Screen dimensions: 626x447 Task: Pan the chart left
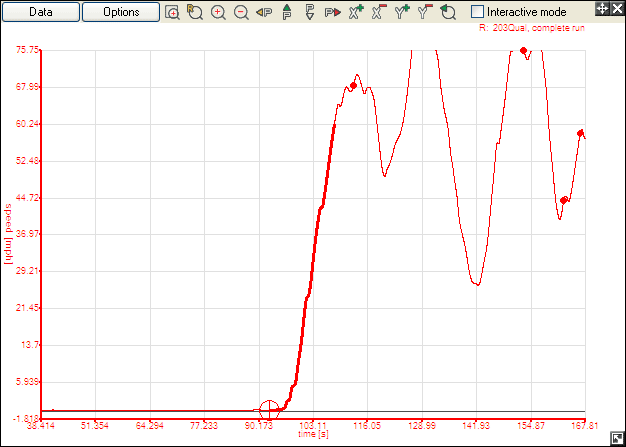[x=264, y=12]
